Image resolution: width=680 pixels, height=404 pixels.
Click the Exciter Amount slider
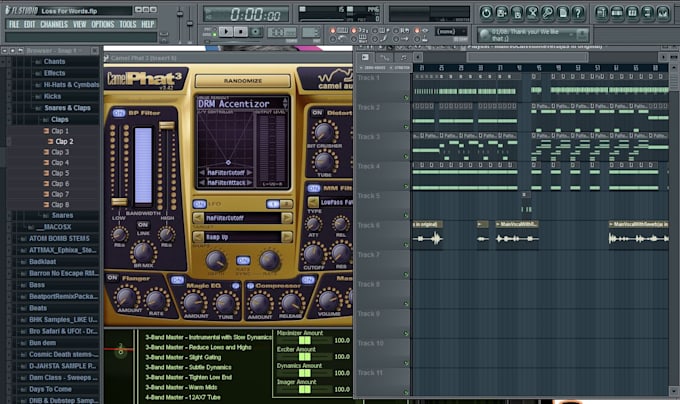(x=304, y=357)
